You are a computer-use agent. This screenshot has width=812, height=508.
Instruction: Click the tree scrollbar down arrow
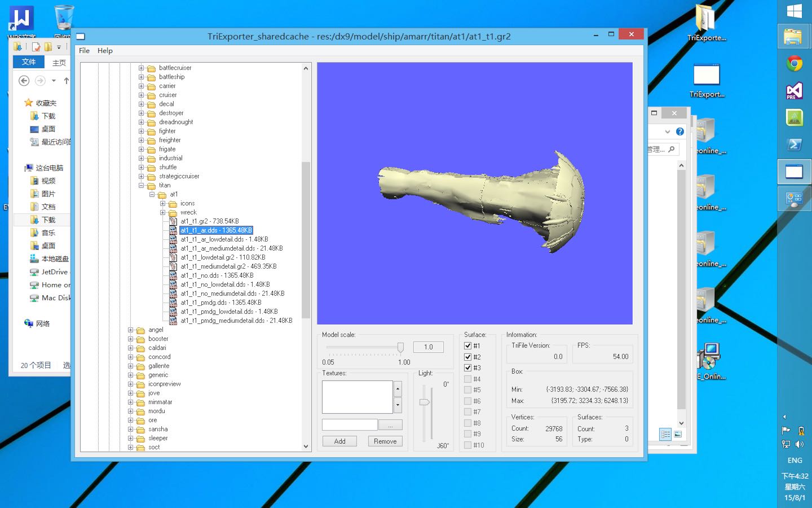pyautogui.click(x=306, y=446)
